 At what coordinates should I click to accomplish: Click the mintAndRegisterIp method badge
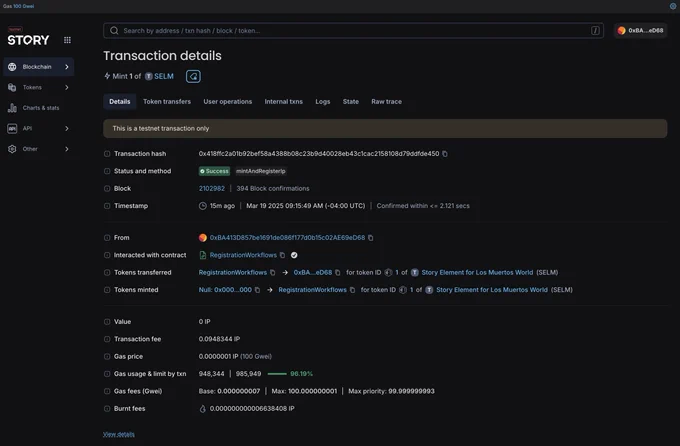(x=261, y=171)
